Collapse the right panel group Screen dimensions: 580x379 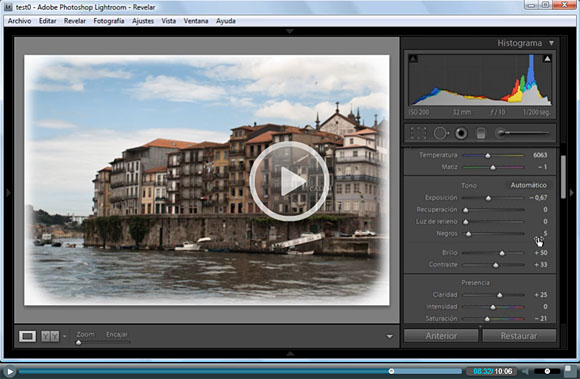click(571, 193)
